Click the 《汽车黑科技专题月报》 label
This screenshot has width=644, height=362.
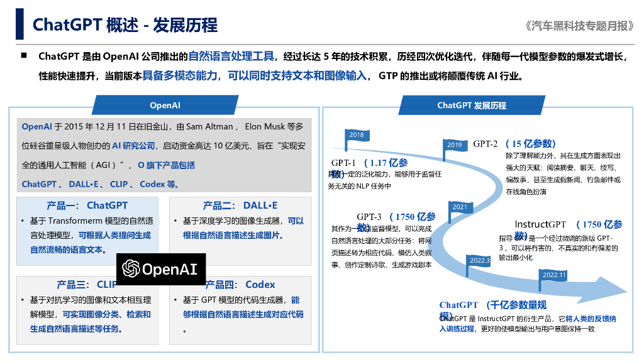tap(579, 26)
